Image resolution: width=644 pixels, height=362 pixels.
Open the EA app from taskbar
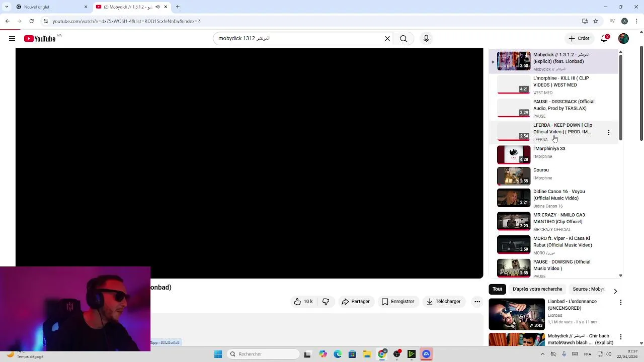pos(426,354)
